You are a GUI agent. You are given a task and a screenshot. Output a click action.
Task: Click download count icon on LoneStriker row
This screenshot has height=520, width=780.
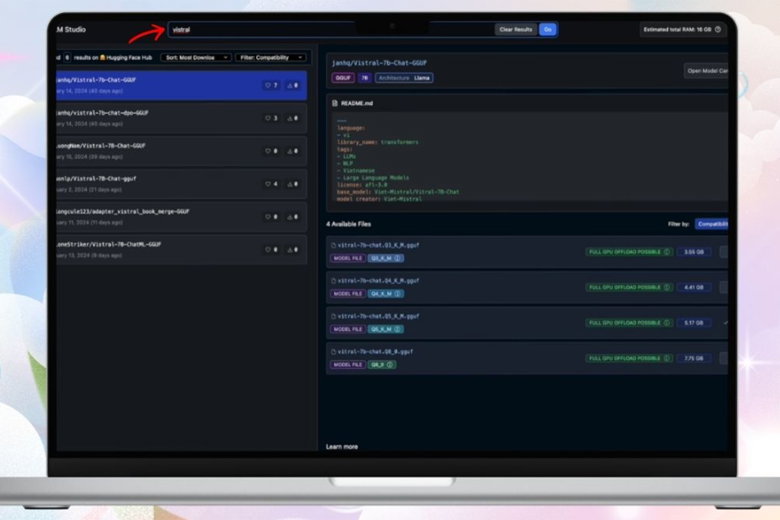pos(290,250)
